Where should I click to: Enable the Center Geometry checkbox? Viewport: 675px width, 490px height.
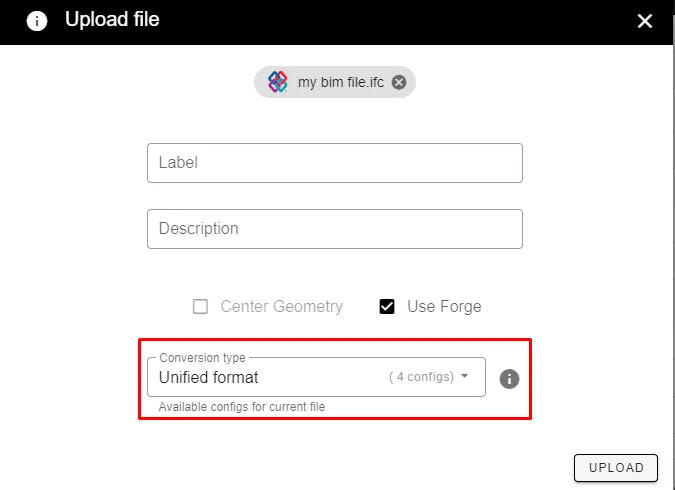[200, 307]
